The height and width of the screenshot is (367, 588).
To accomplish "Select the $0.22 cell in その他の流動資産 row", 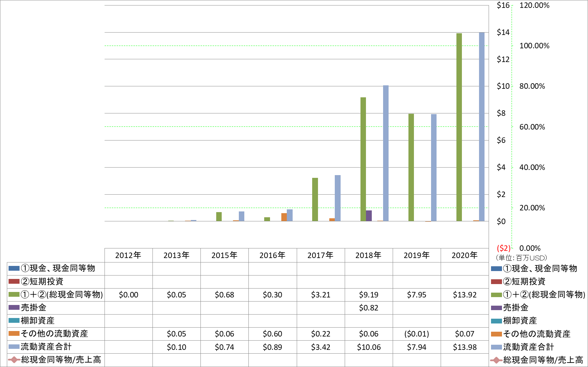I will (321, 334).
